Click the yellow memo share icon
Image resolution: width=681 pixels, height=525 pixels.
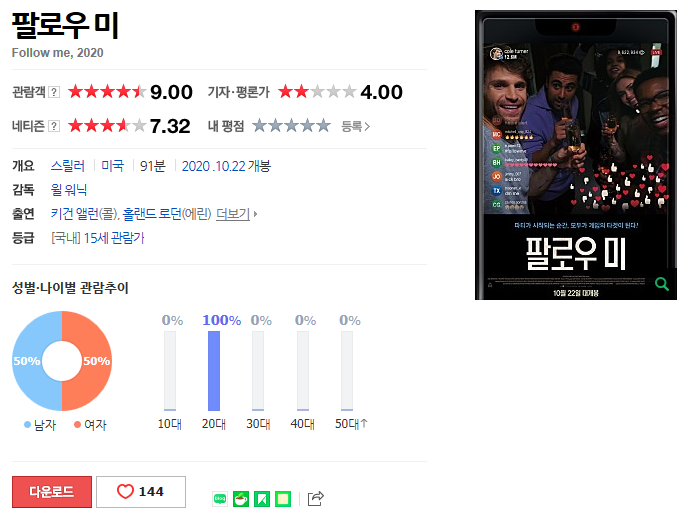pos(283,499)
